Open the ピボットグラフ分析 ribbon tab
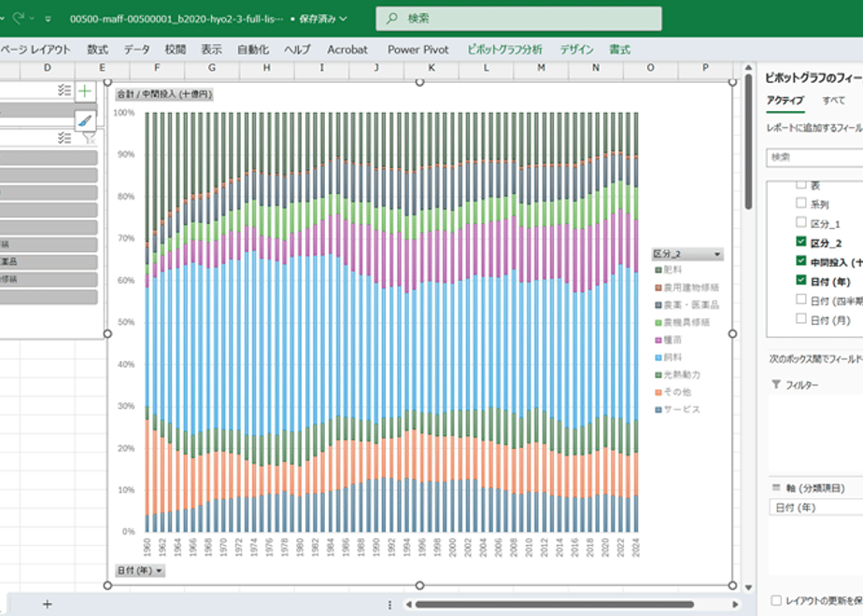Viewport: 863px width, 616px height. pos(504,49)
